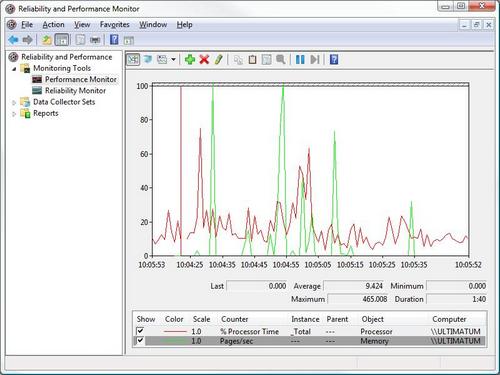Click the green Add counter plus icon
The image size is (500, 375).
point(190,60)
